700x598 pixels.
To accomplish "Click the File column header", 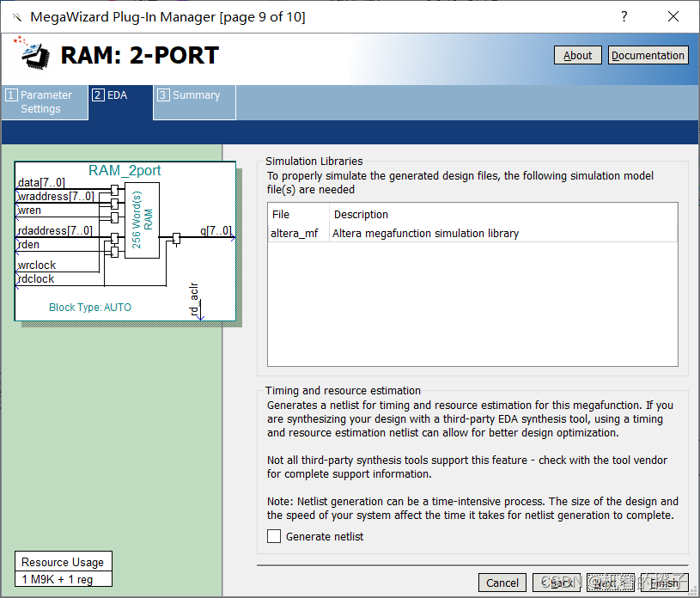I will [280, 214].
